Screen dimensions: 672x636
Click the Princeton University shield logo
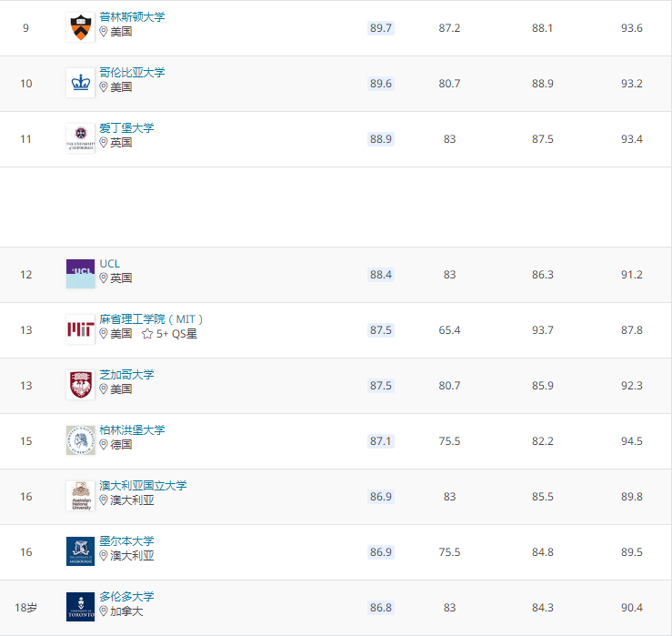click(80, 27)
